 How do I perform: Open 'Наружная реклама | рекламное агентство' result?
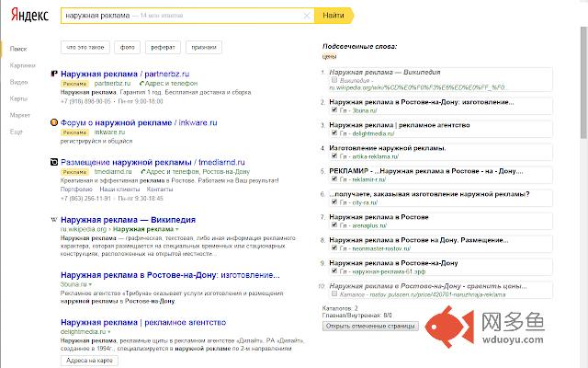tap(143, 323)
